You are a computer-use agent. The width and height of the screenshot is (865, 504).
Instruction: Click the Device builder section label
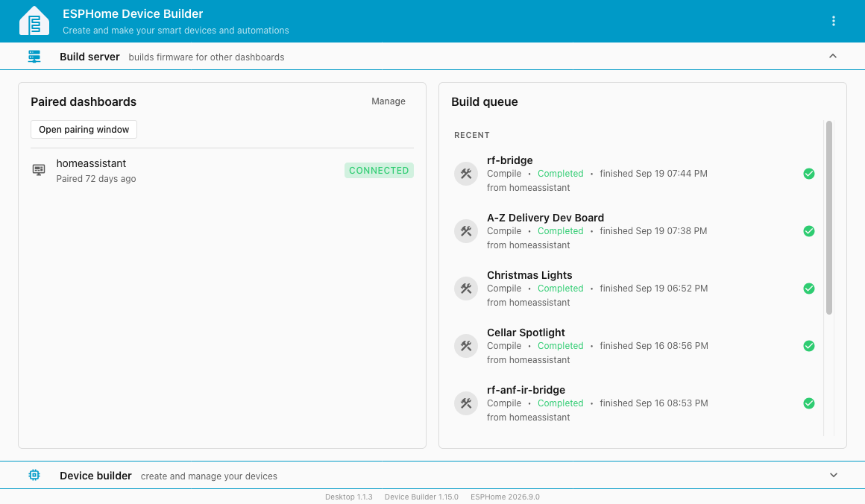click(x=95, y=476)
